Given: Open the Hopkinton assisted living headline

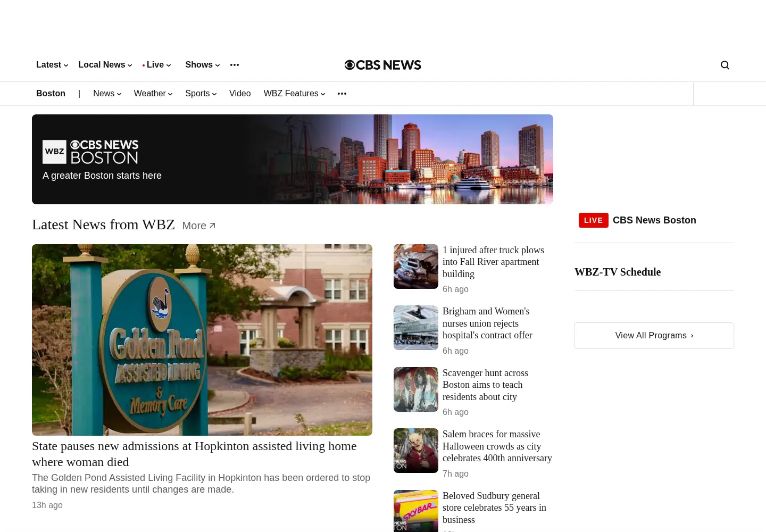Looking at the screenshot, I should tap(194, 454).
